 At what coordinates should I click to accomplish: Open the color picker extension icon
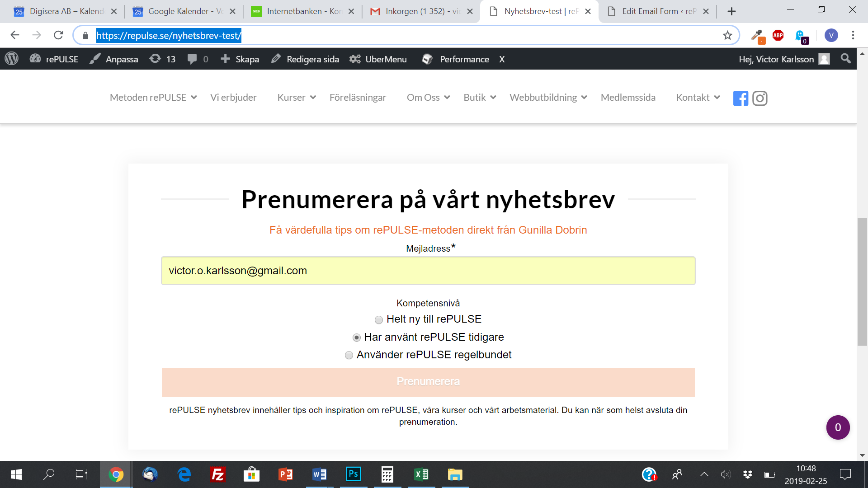(758, 36)
